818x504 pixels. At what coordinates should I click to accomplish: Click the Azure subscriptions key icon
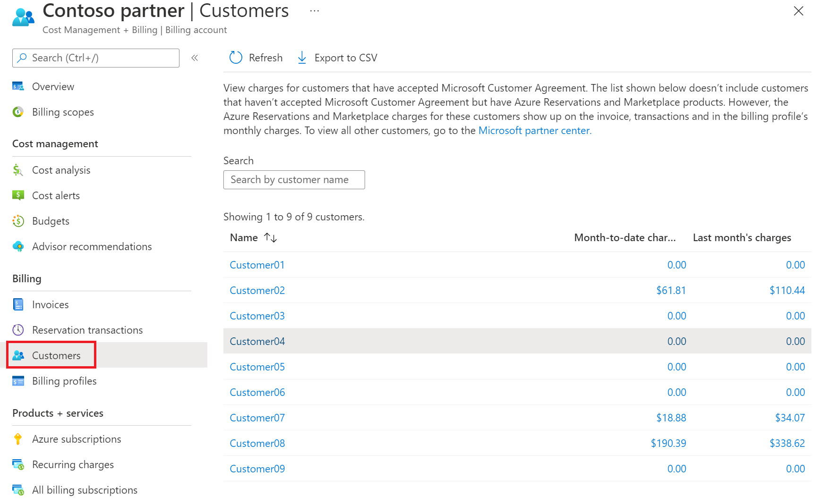[18, 439]
